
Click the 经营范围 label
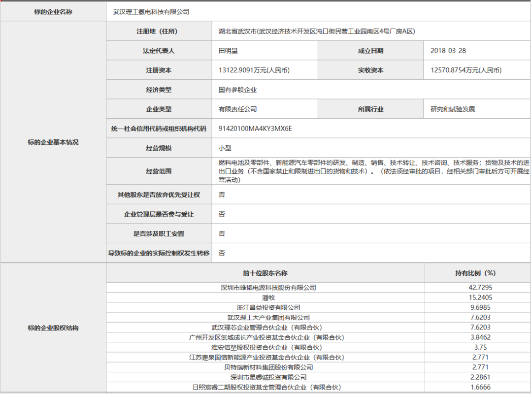point(159,171)
